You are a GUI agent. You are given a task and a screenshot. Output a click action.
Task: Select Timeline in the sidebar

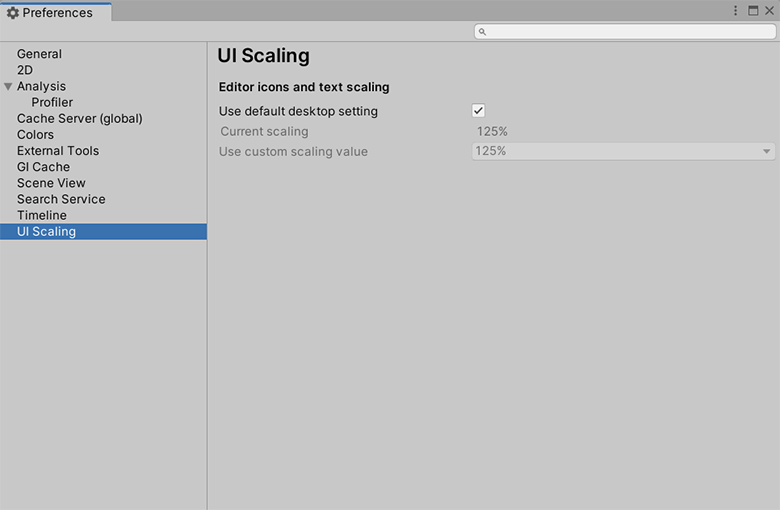[x=42, y=215]
